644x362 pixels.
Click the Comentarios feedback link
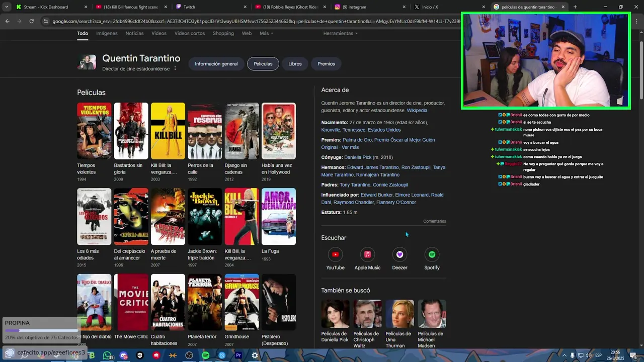(x=435, y=221)
